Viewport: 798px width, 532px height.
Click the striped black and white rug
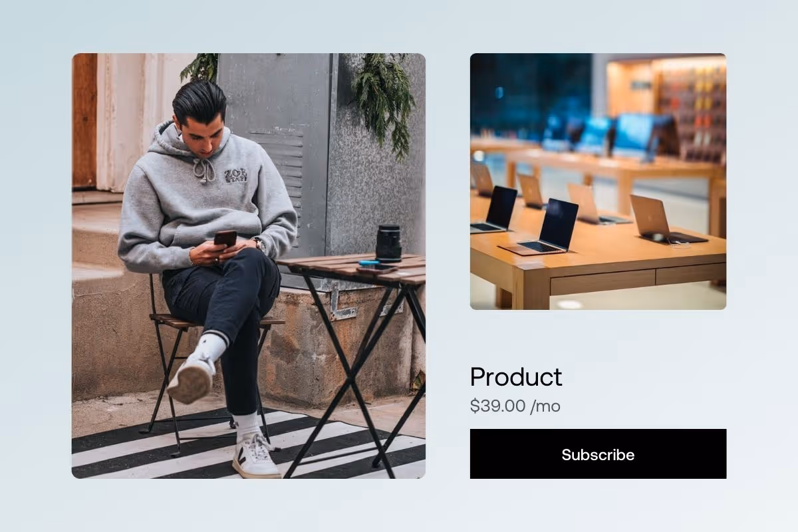(248, 447)
